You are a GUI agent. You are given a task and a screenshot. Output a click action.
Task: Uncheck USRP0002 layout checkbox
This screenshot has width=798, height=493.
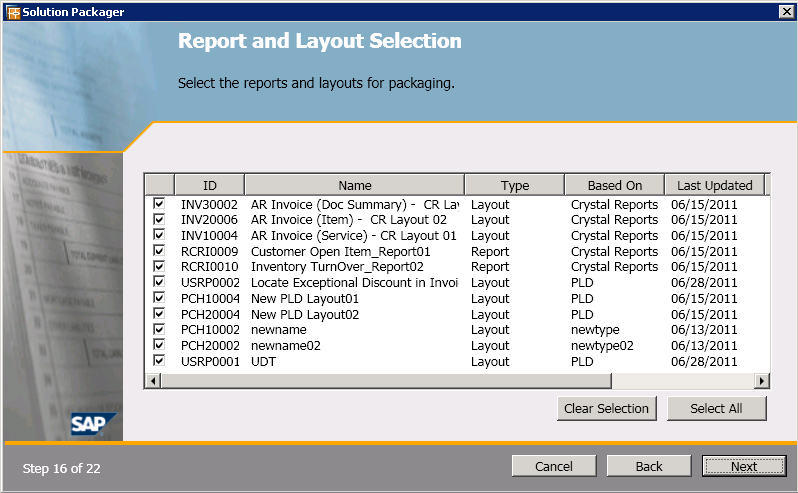pos(159,282)
